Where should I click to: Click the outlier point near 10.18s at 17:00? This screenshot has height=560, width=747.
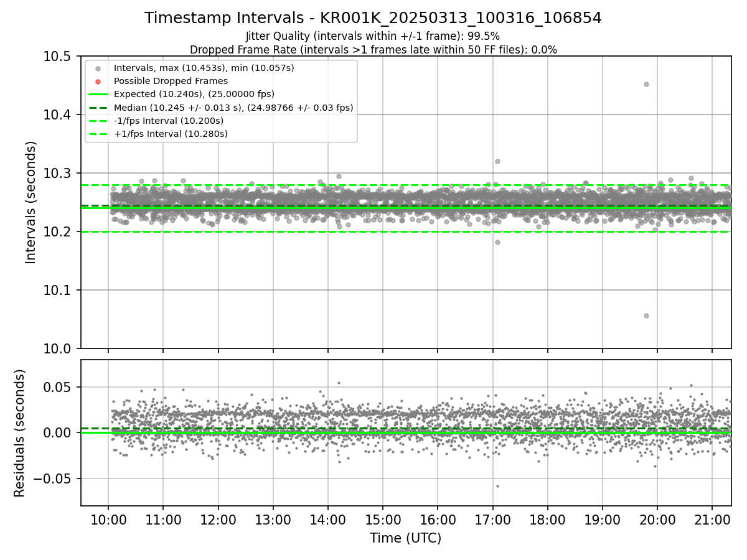pos(497,242)
